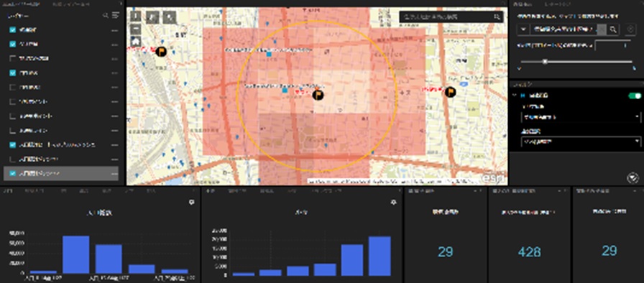
Task: Select the central flag marker inside the circle
Action: [318, 95]
